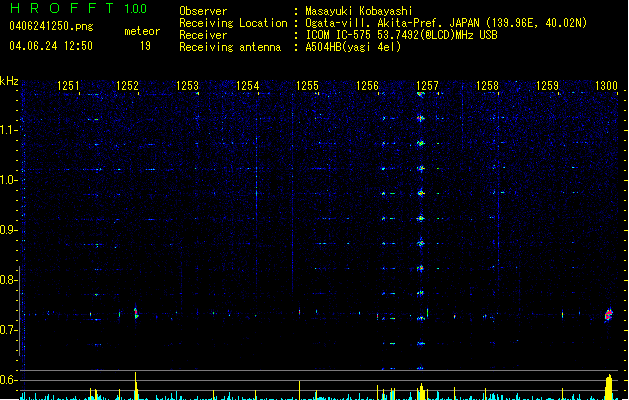Click the 1257 time marker
629x400 pixels.
pyautogui.click(x=428, y=85)
